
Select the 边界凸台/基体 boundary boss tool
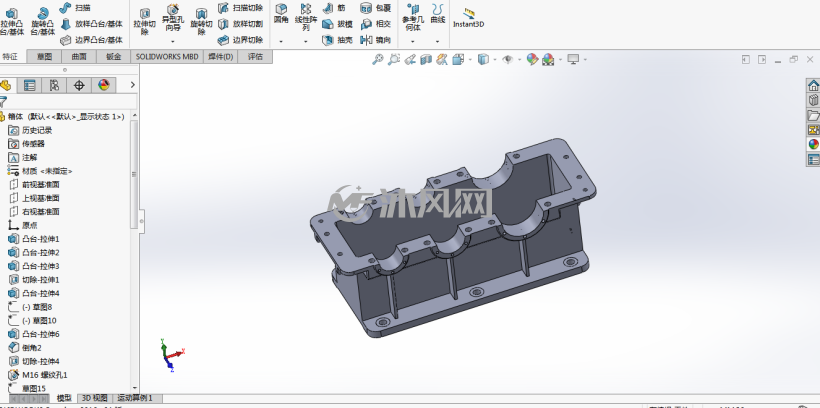(92, 40)
